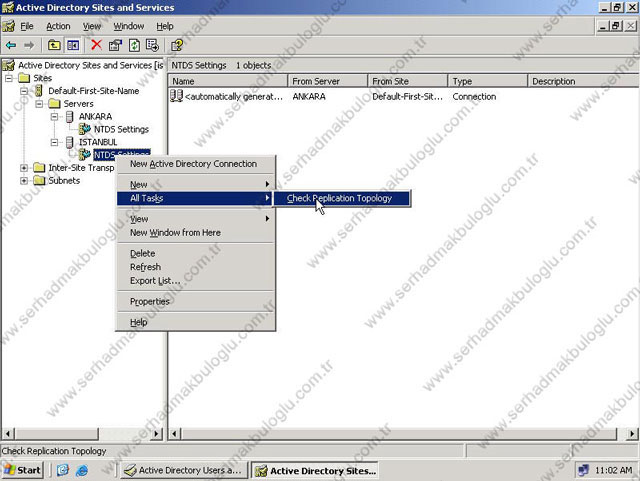Viewport: 640px width, 481px height.
Task: Collapse the ANKARA server node
Action: [54, 117]
